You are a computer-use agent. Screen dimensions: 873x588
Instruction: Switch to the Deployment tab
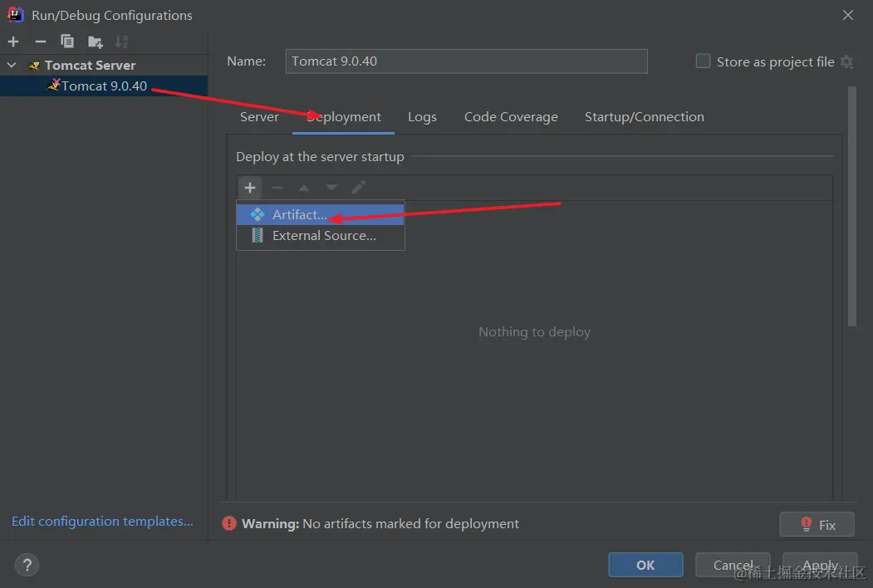pos(344,117)
